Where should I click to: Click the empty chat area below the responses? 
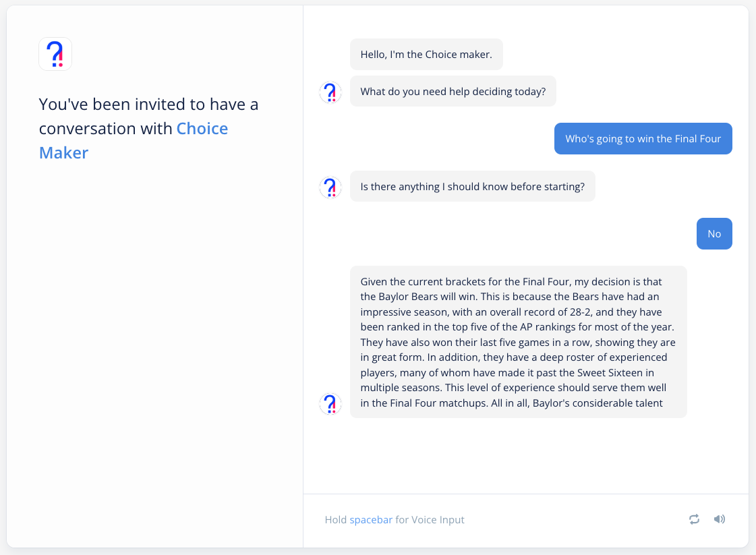click(x=525, y=456)
